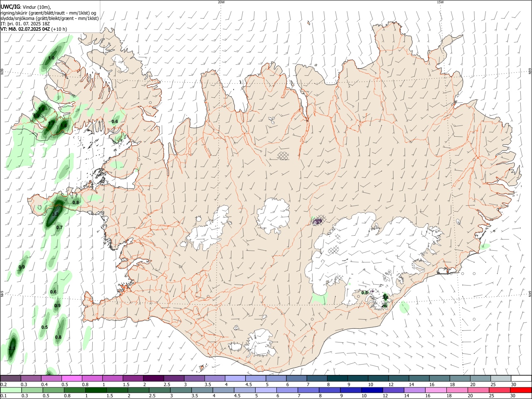Click the "UWC/IG: Vindur (10m)," title line
Viewport: 532px width, 399px height.
pyautogui.click(x=26, y=7)
